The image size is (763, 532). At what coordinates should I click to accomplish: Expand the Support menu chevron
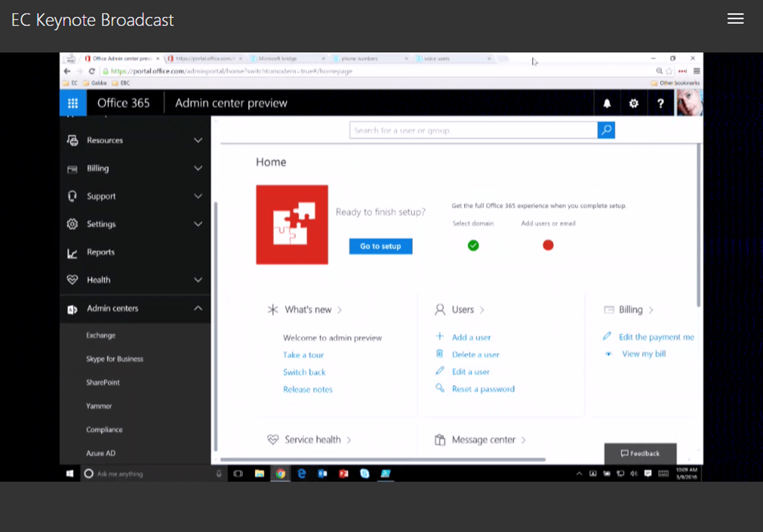(197, 197)
